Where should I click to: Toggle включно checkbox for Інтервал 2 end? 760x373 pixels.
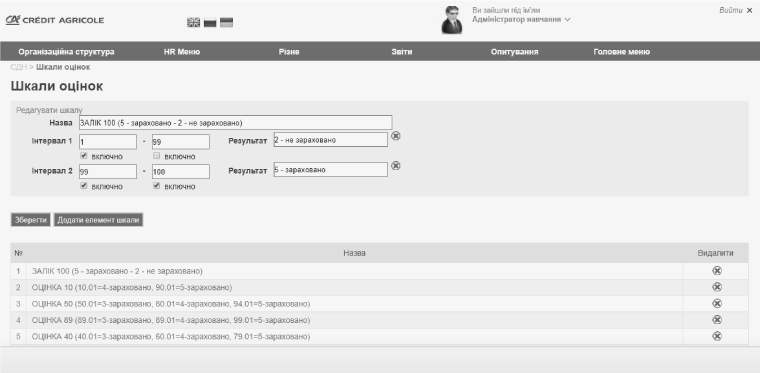(x=157, y=186)
